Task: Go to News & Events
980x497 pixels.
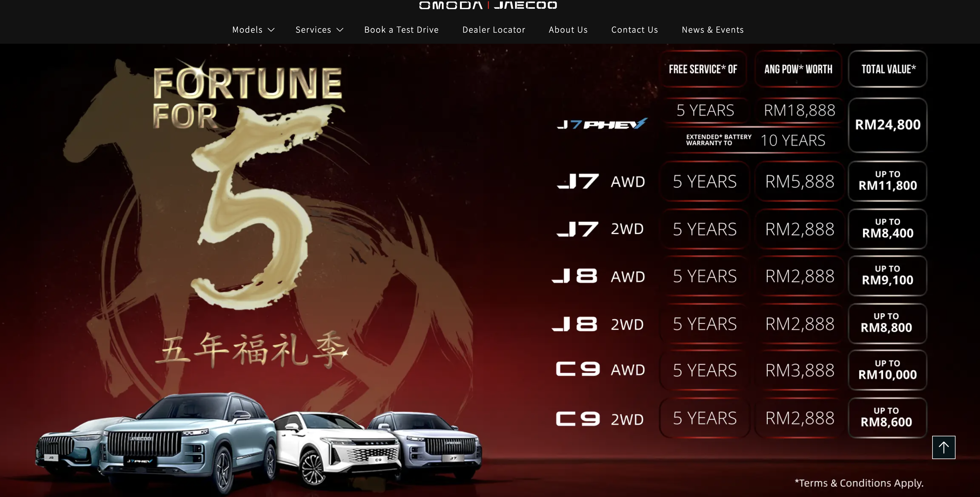Action: [712, 30]
